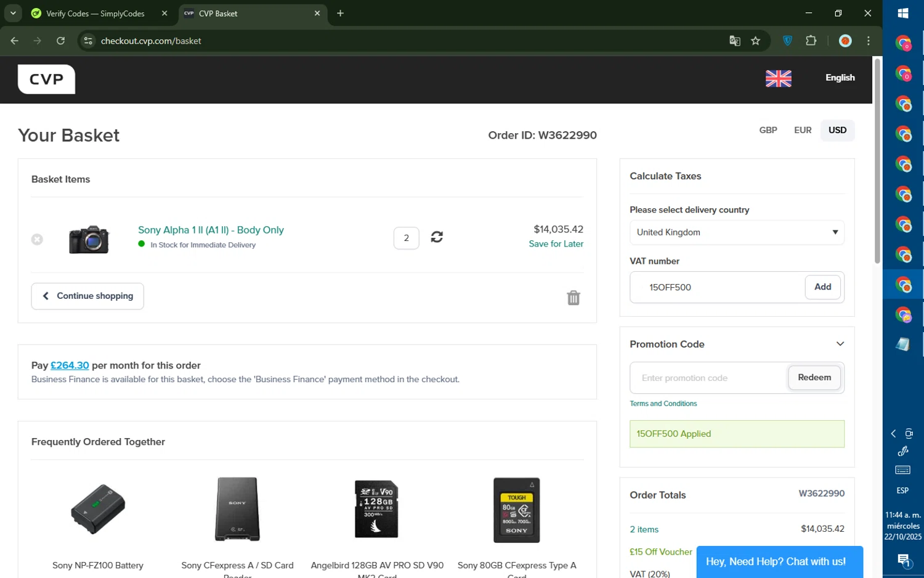The image size is (924, 578).
Task: Reload the page in the browser
Action: [x=60, y=41]
